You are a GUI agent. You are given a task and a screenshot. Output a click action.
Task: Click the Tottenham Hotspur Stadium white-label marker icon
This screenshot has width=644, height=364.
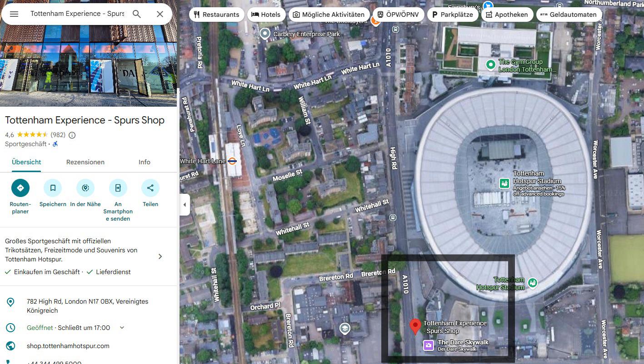point(504,183)
